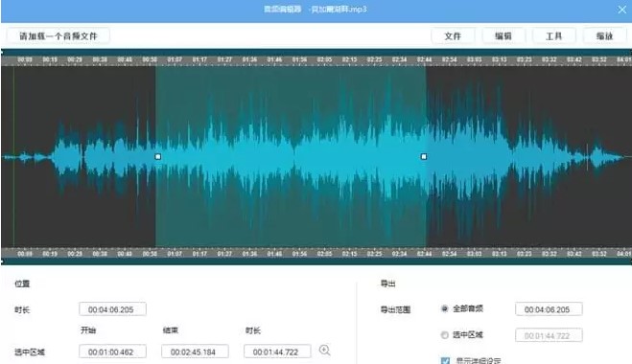Click the 选中区域 label beside the start field
632x364 pixels.
click(30, 352)
